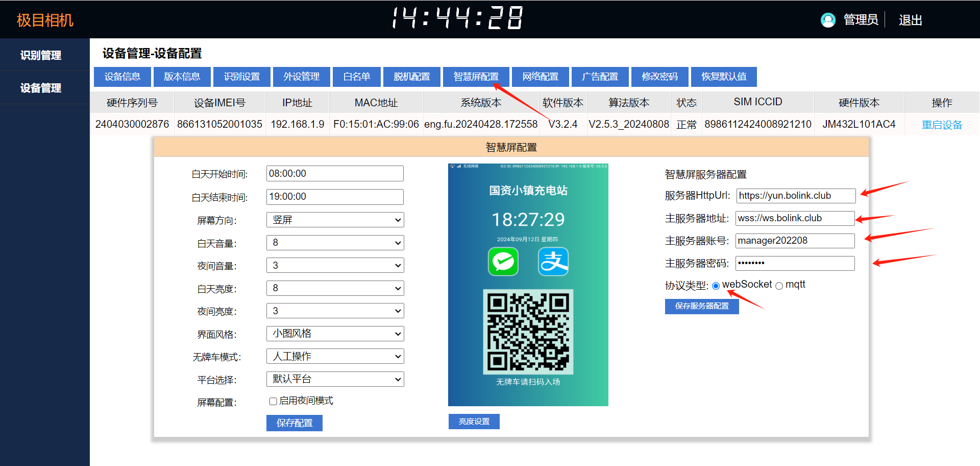Open the 夜间音量 dropdown
This screenshot has height=466, width=980.
[335, 265]
